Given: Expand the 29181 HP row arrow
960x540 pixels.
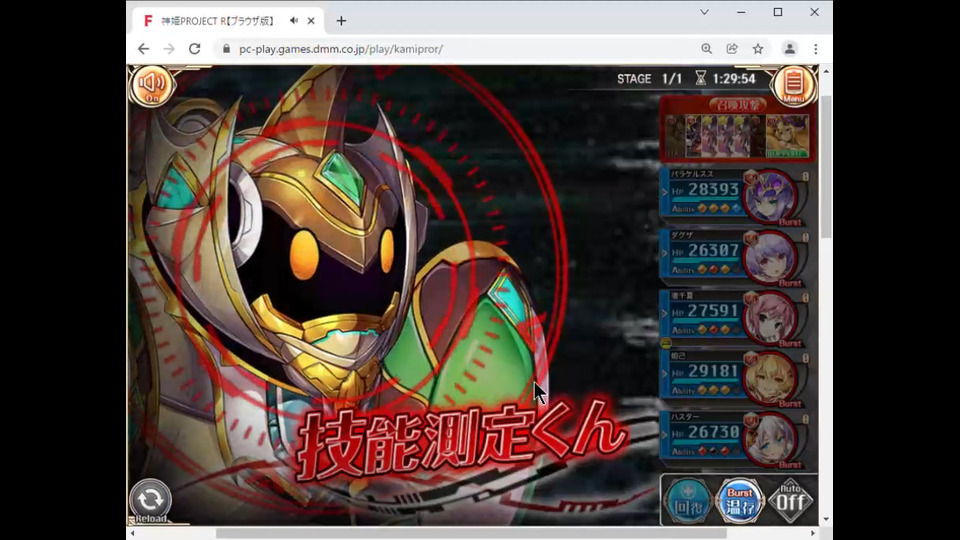Looking at the screenshot, I should 665,373.
